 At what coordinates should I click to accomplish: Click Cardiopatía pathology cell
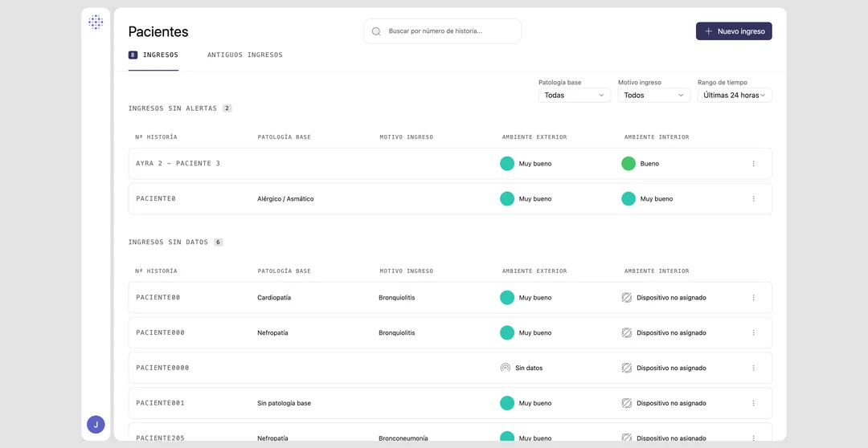[274, 298]
